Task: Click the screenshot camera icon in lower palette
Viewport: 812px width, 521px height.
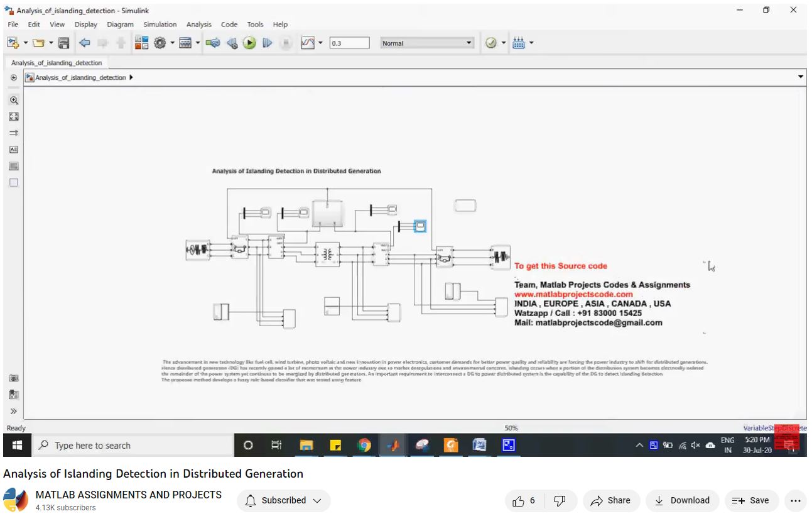Action: click(x=14, y=378)
